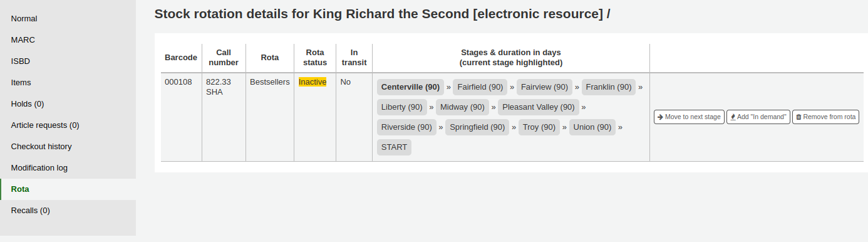Click Remove from rota button

click(825, 117)
